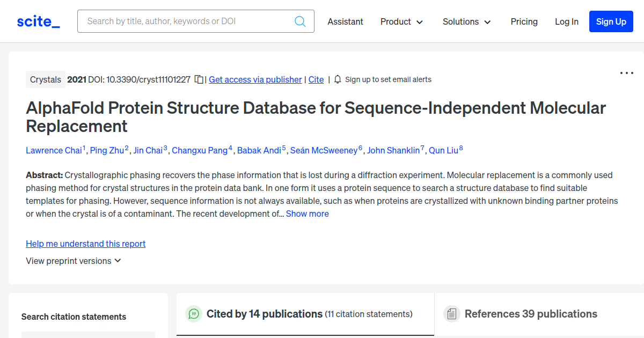Open author Lawrence Chai's profile
Image resolution: width=644 pixels, height=338 pixels.
tap(54, 150)
